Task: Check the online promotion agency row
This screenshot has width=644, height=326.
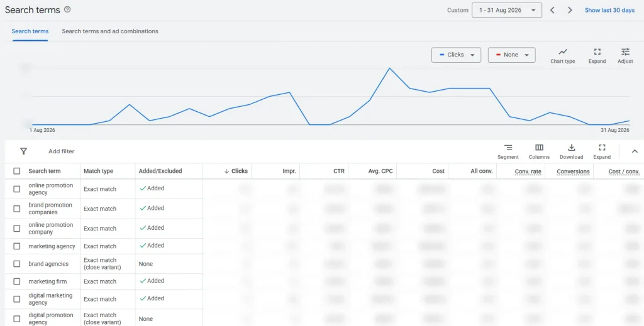Action: [17, 189]
